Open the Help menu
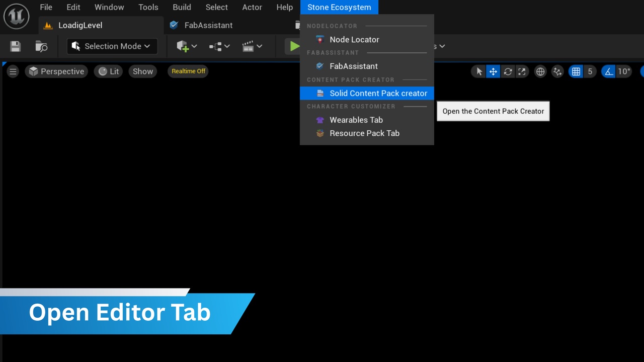Viewport: 644px width, 362px height. tap(285, 7)
